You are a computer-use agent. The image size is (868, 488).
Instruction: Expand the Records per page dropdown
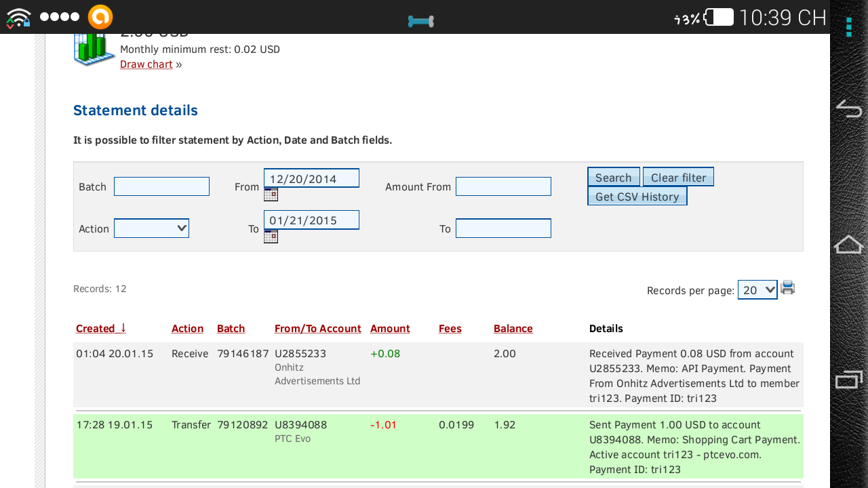pos(757,290)
